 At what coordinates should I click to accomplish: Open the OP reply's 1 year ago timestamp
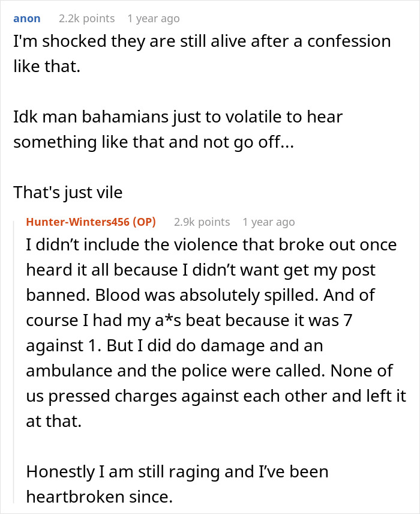(268, 222)
